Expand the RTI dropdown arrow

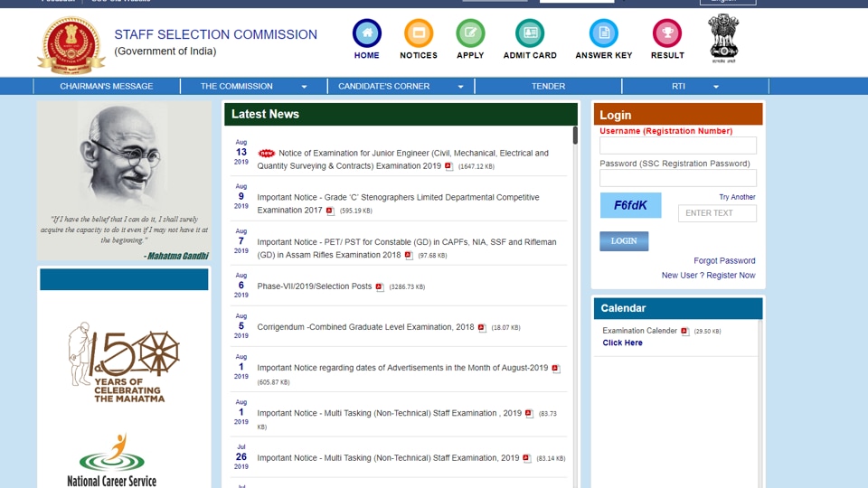click(x=716, y=87)
